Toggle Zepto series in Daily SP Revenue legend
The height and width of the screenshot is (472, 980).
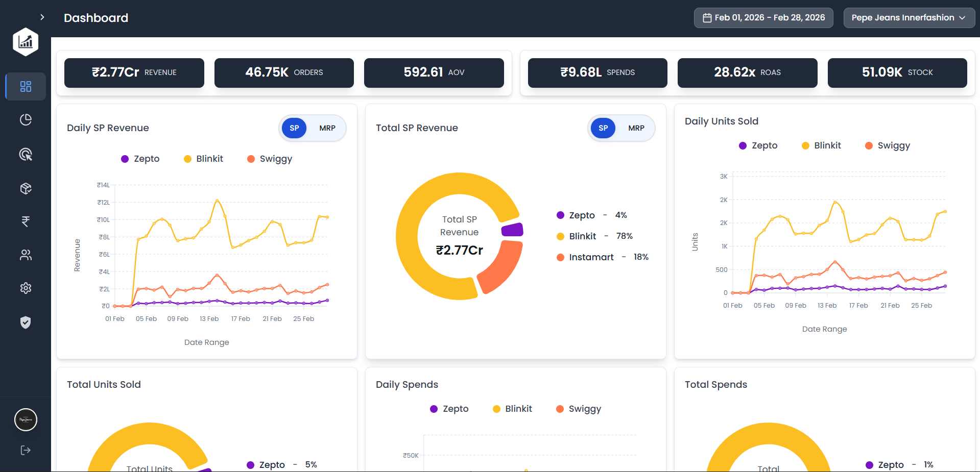(x=140, y=159)
